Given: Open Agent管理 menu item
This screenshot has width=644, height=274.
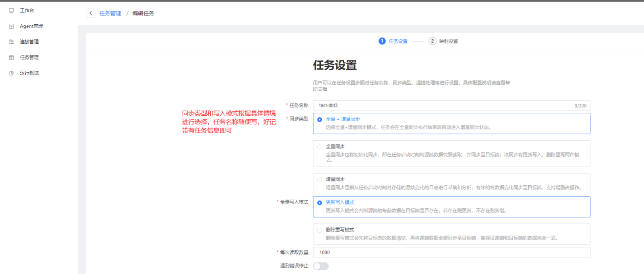Looking at the screenshot, I should tap(31, 26).
